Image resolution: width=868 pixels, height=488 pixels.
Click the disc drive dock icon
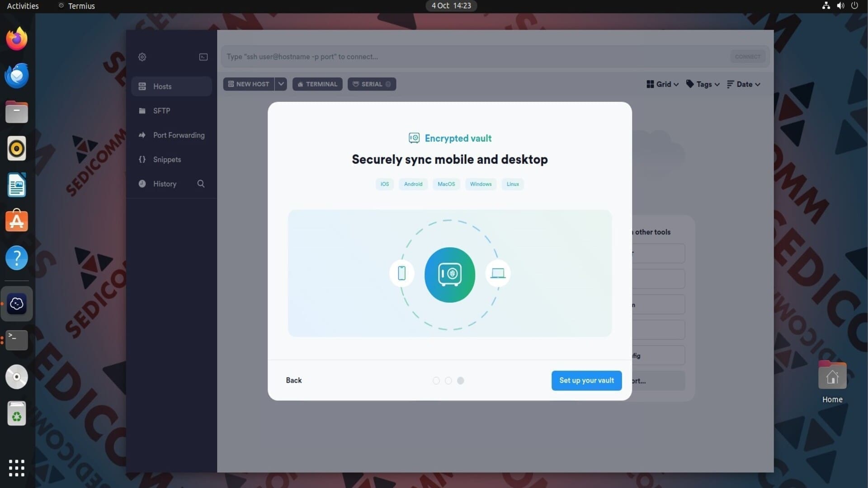click(x=17, y=377)
